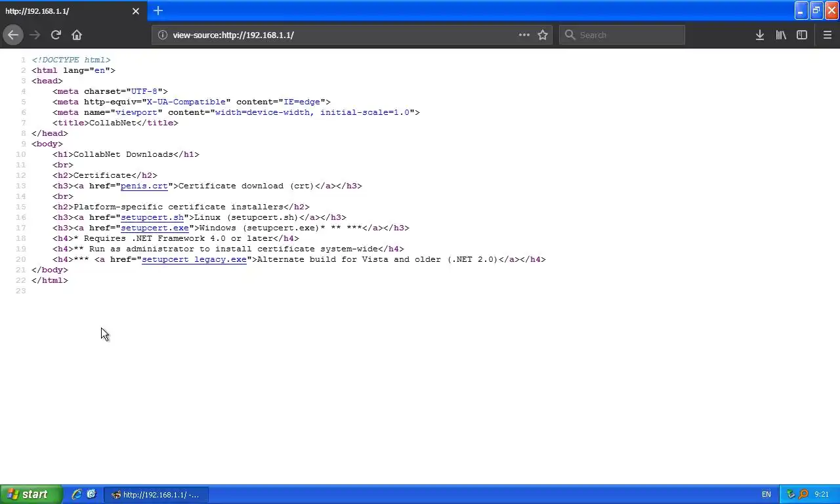
Task: Click the viewport meta line
Action: tap(236, 112)
